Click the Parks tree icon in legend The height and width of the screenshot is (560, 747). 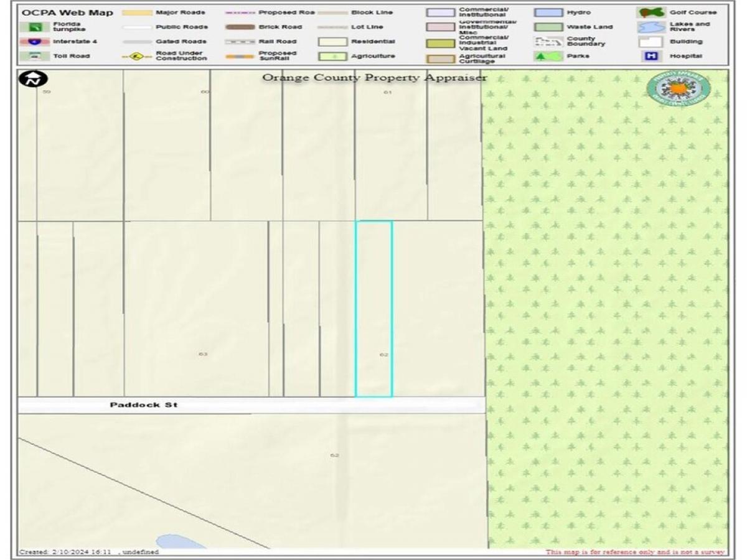click(x=548, y=56)
